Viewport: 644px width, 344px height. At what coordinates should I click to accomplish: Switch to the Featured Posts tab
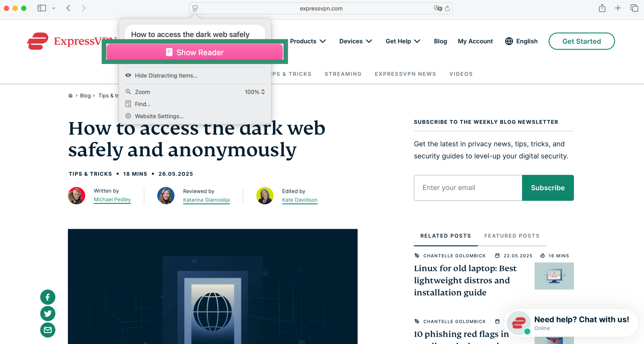[x=512, y=236]
